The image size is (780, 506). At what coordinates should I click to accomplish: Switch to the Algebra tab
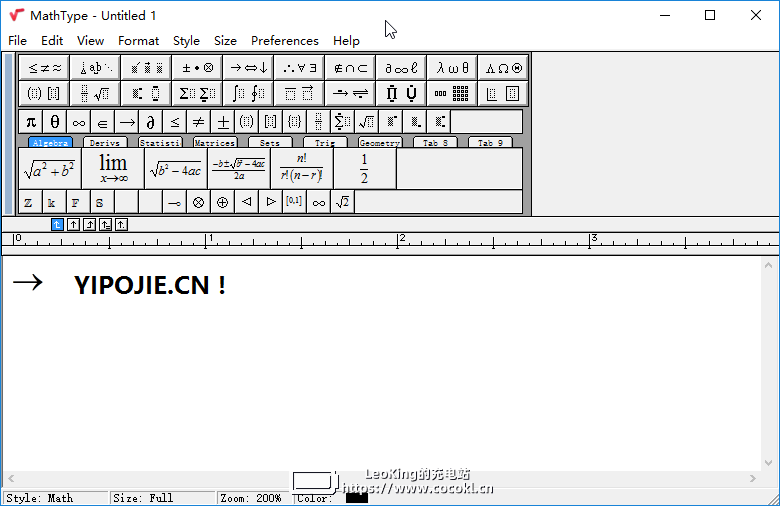click(x=50, y=143)
